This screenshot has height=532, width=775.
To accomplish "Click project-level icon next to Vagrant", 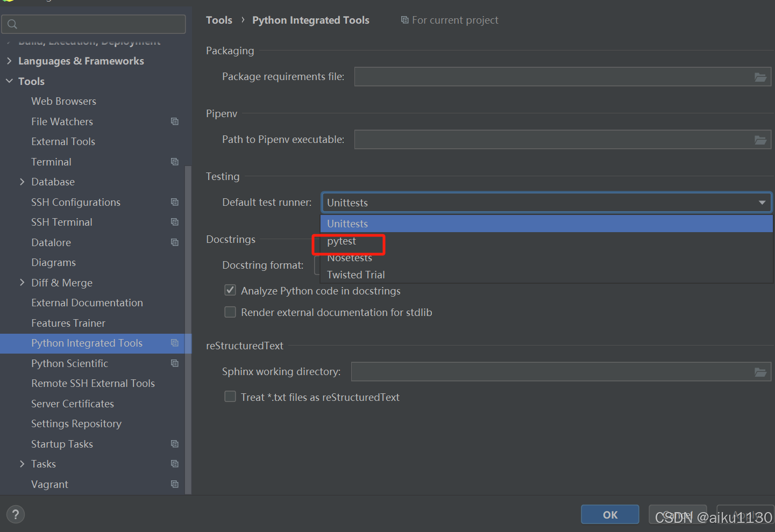I will [x=175, y=484].
